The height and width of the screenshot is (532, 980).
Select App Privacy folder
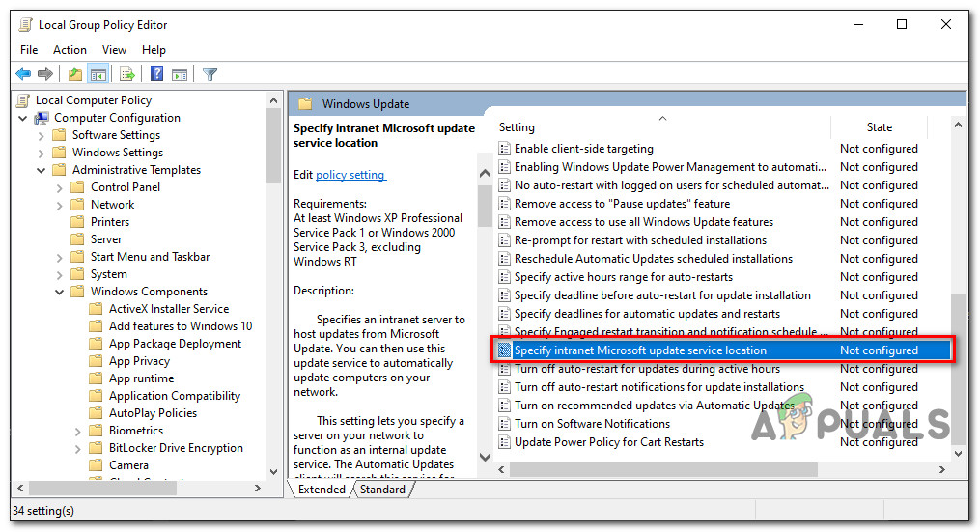139,361
